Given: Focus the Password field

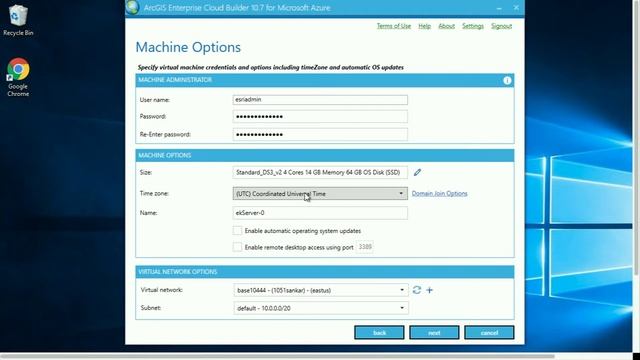Looking at the screenshot, I should (x=320, y=117).
